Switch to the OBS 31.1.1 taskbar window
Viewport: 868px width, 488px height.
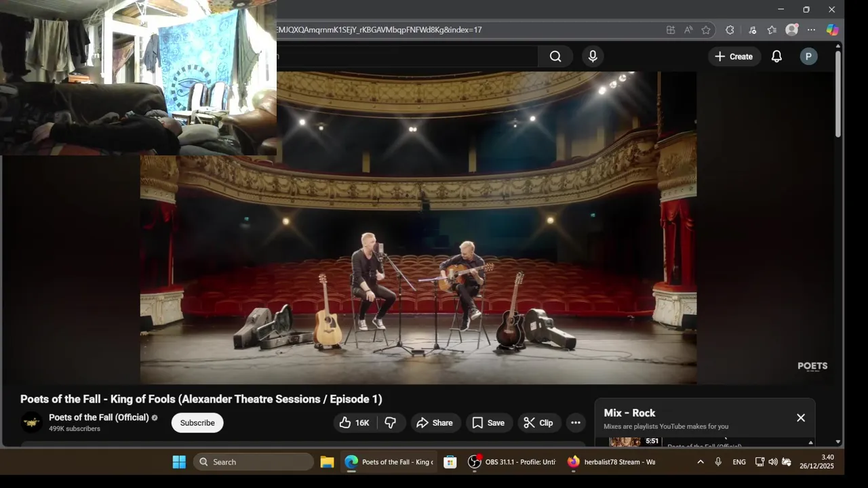coord(513,462)
